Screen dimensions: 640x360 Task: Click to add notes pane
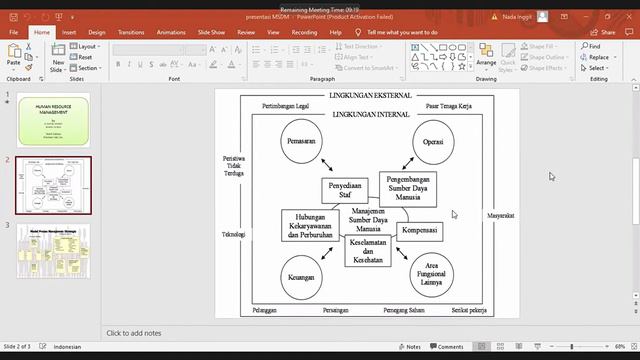tap(134, 333)
